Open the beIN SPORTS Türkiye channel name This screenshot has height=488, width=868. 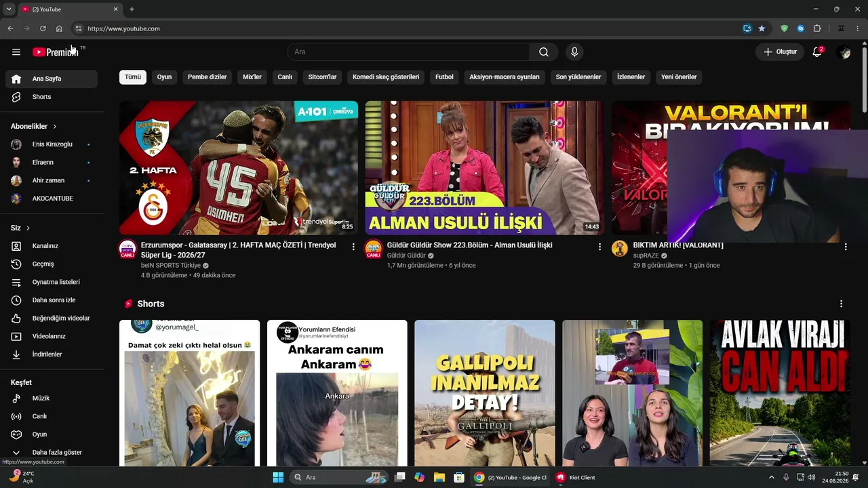click(x=171, y=266)
